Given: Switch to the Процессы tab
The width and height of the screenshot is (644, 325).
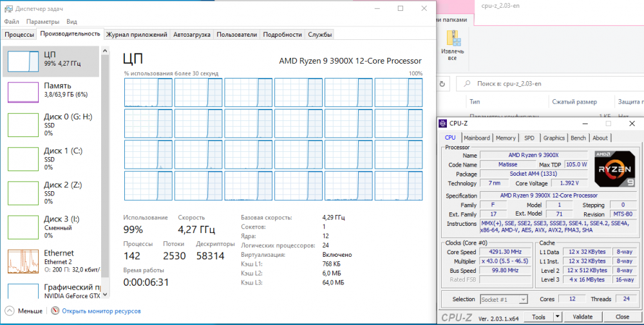Looking at the screenshot, I should coord(19,35).
